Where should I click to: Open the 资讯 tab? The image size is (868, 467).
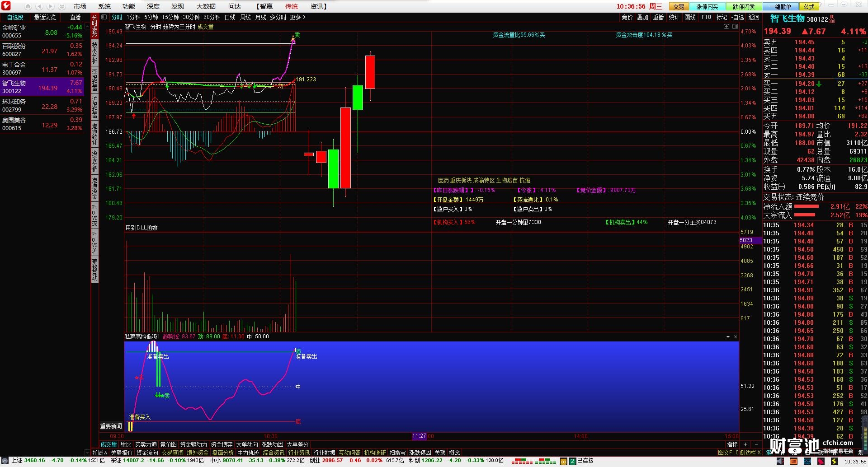click(x=318, y=6)
